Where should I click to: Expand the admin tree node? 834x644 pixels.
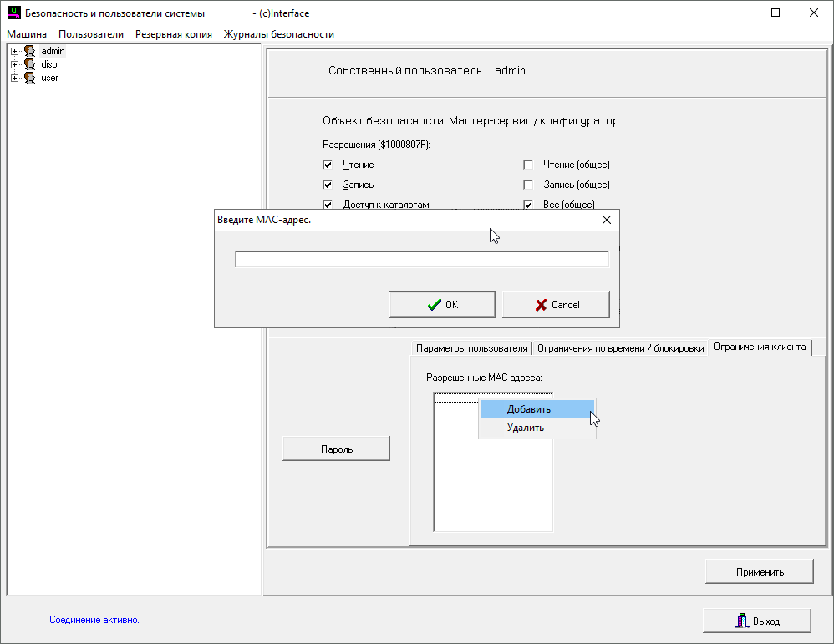pos(14,52)
